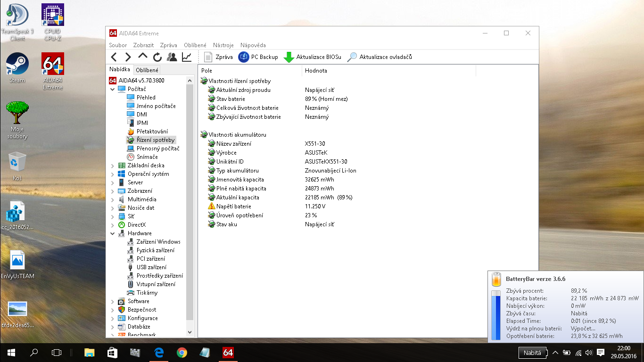
Task: Open the Zobrazit menu
Action: (143, 45)
